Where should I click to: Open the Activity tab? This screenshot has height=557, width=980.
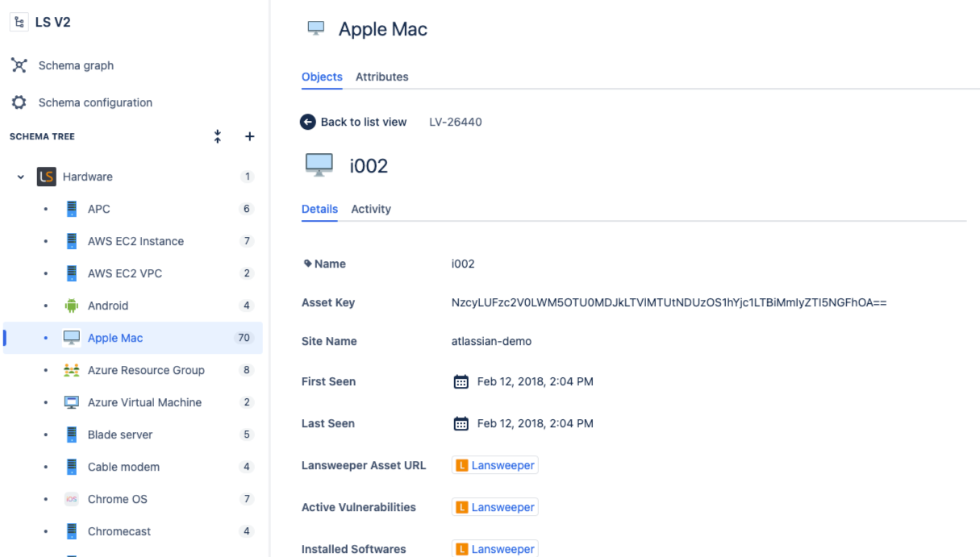pos(371,209)
